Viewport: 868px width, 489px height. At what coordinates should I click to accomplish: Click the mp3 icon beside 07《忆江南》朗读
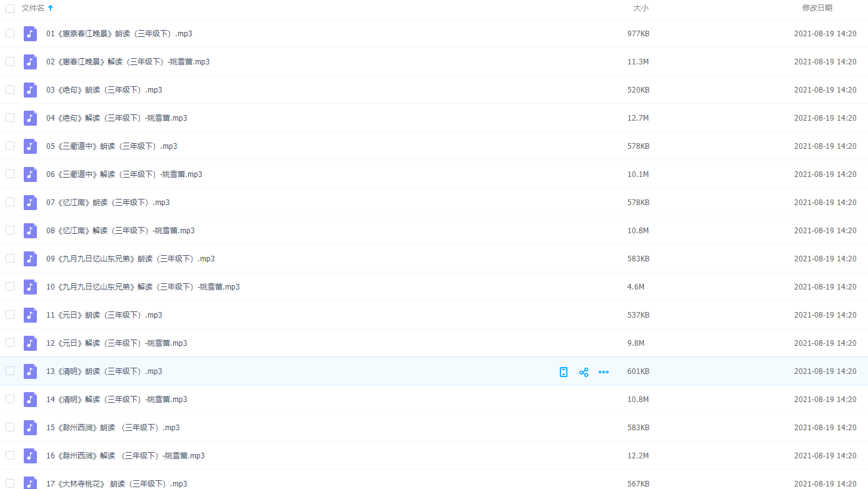(30, 203)
